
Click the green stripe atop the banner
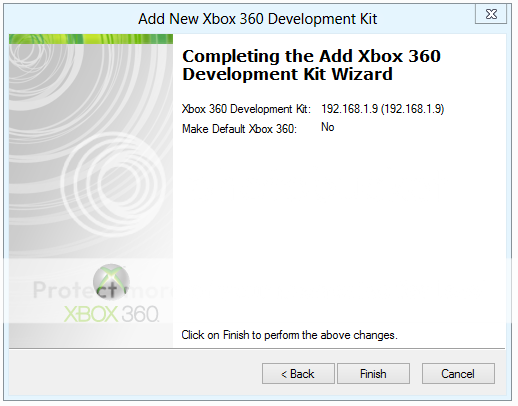[91, 39]
